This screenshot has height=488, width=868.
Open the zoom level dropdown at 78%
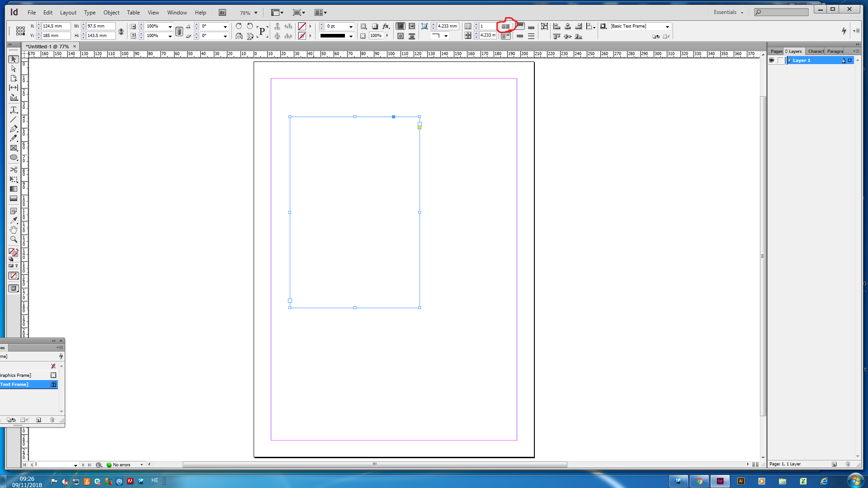click(256, 13)
